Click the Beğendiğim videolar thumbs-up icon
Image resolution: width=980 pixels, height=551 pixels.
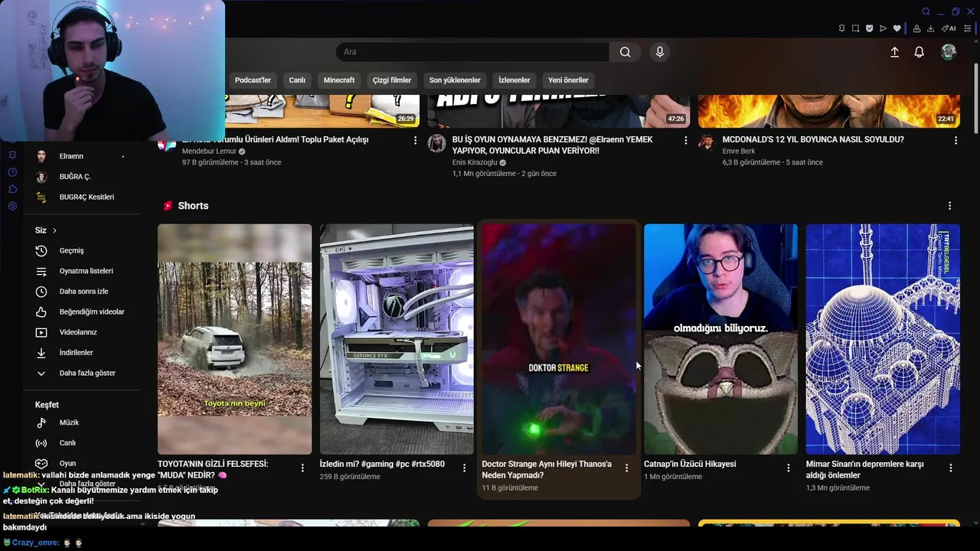pyautogui.click(x=41, y=312)
